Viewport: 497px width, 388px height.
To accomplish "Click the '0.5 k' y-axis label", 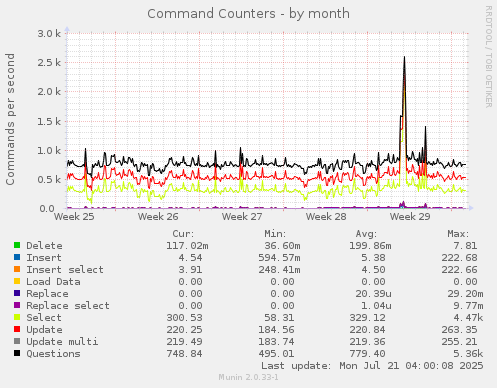I will click(49, 180).
